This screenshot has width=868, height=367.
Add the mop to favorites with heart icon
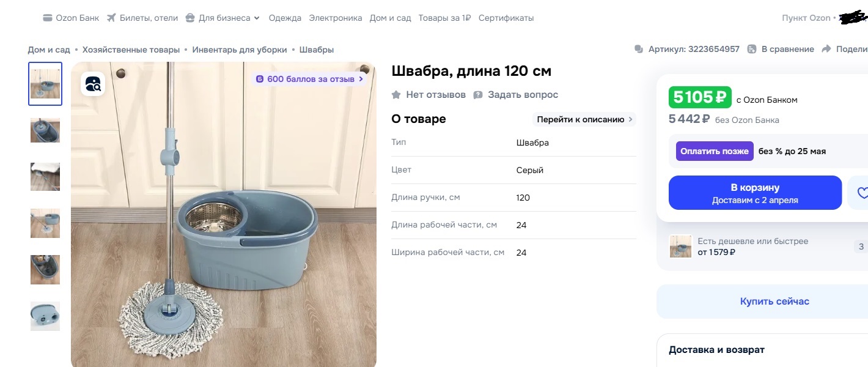click(x=862, y=193)
